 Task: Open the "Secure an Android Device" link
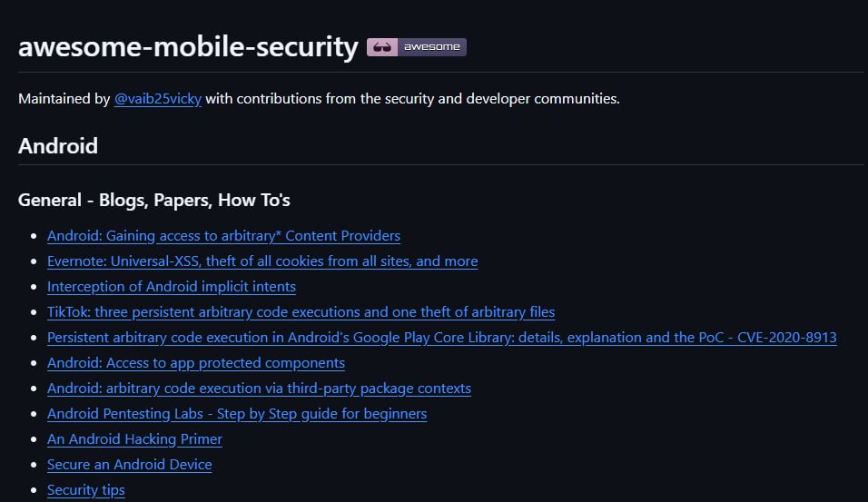130,465
